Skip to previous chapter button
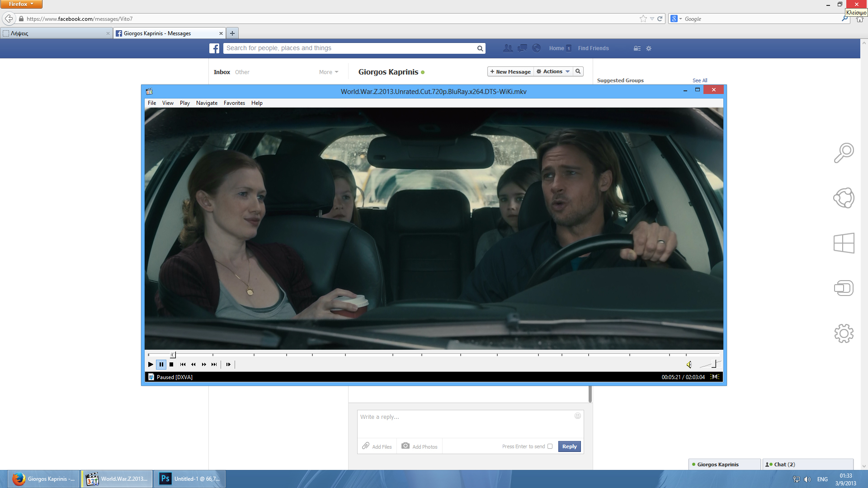This screenshot has width=868, height=488. click(x=183, y=365)
